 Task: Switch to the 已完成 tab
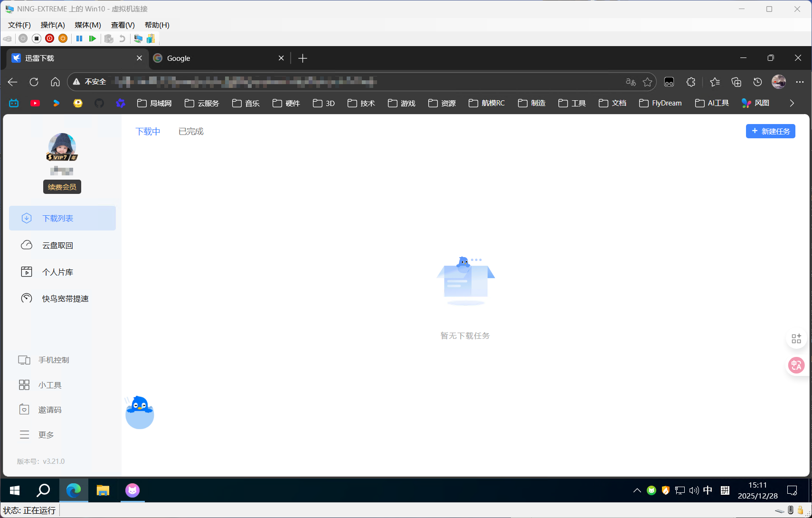[x=191, y=132]
